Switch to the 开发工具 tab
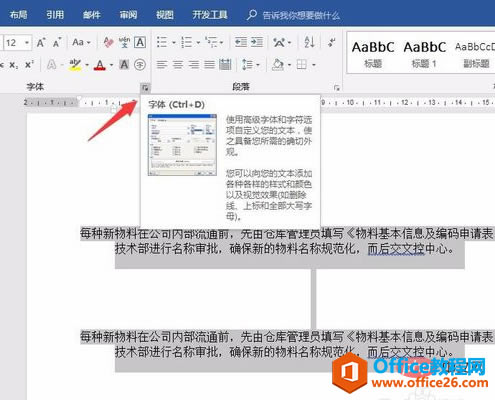Screen dimensions: 495x400 tap(210, 15)
